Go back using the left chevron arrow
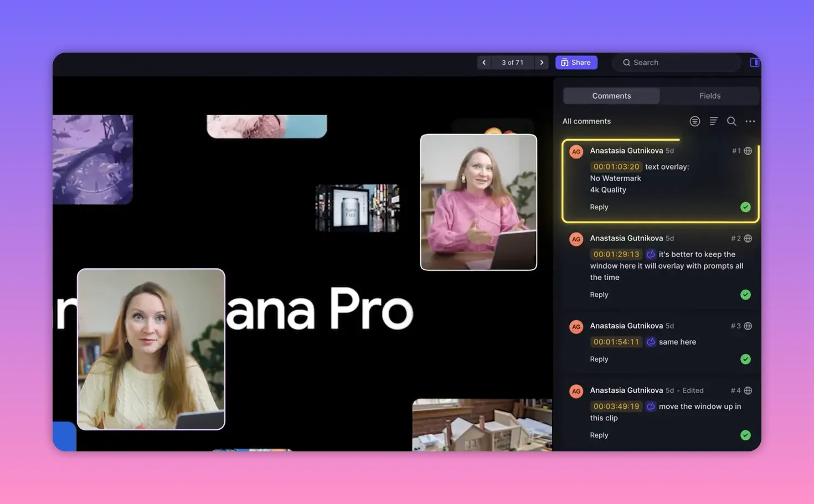 [484, 62]
